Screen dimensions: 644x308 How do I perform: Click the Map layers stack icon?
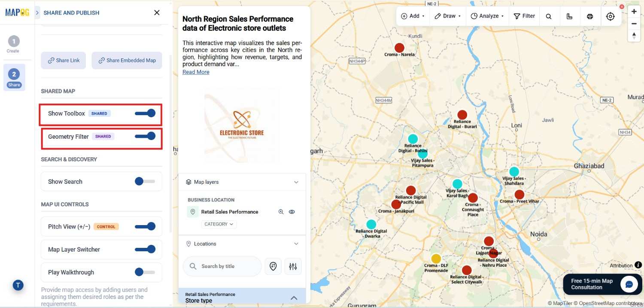188,182
